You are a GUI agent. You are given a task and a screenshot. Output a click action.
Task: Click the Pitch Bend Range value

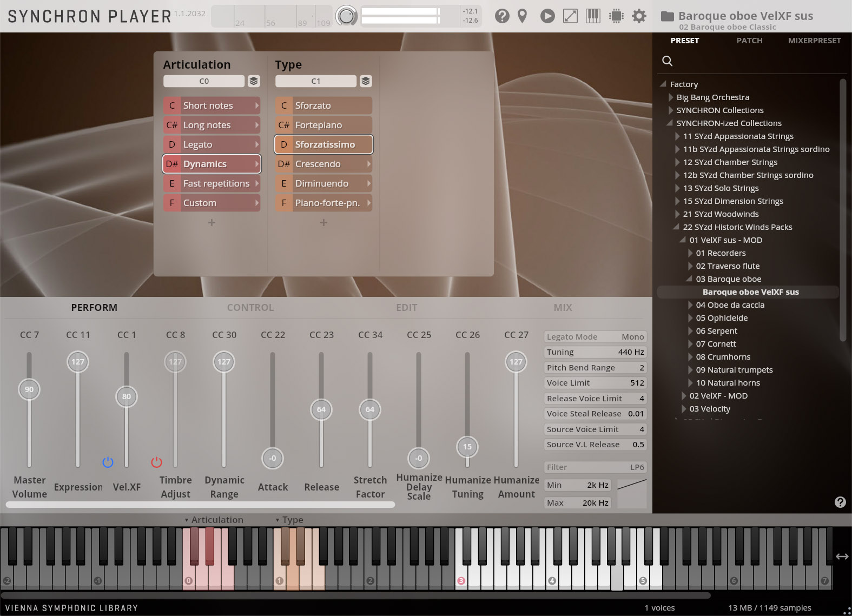click(642, 368)
